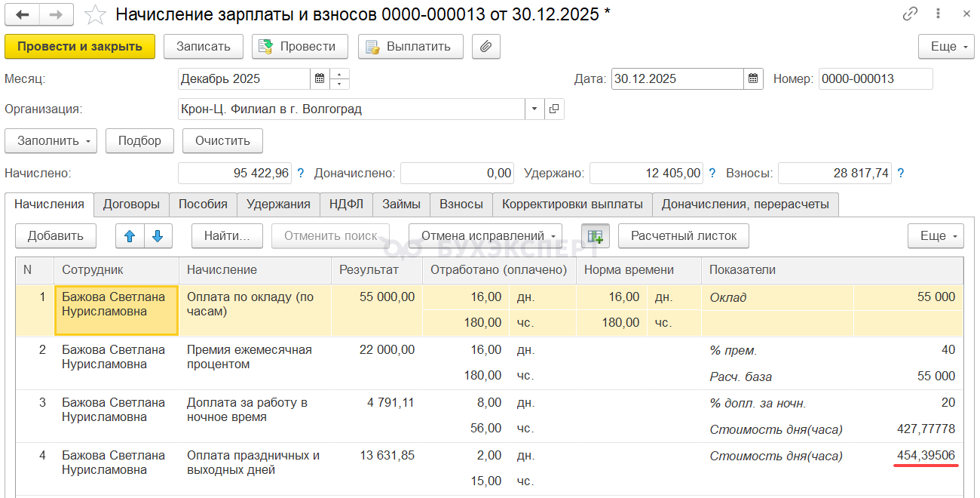Move row up with up arrow
The image size is (980, 498).
(130, 236)
